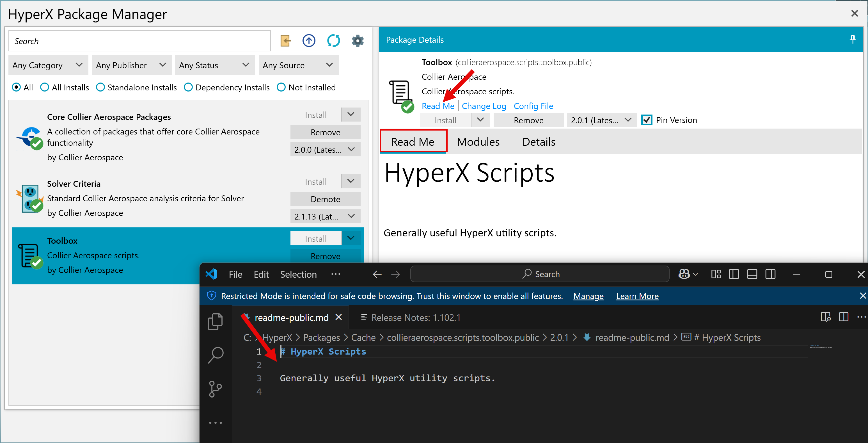Remove Core Collier Aerospace Packages

coord(325,132)
